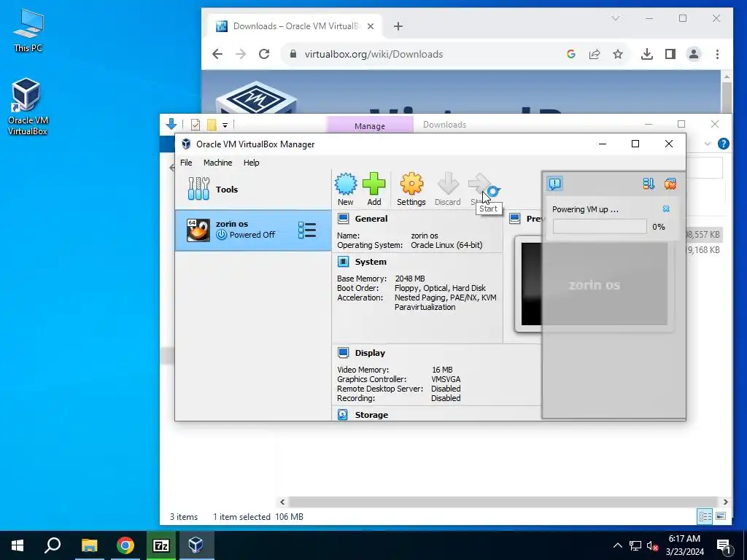Click File Explorer new folder icon
This screenshot has height=560, width=747.
tap(212, 125)
